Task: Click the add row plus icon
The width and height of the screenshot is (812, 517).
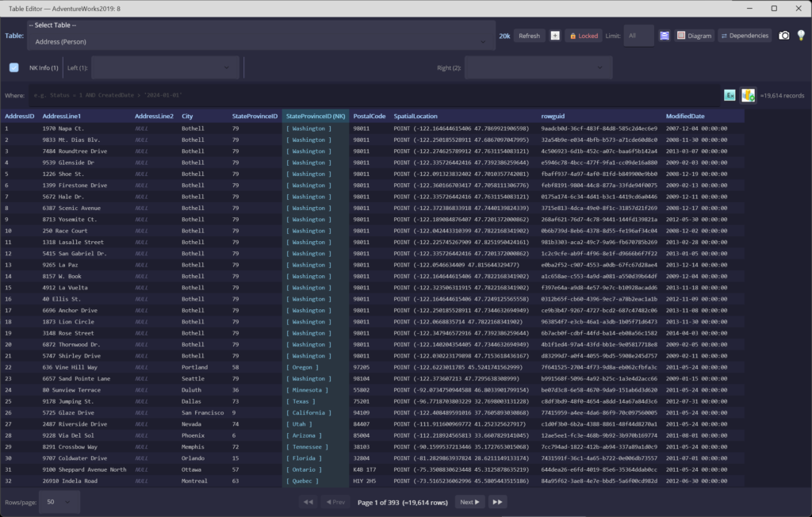Action: point(554,36)
